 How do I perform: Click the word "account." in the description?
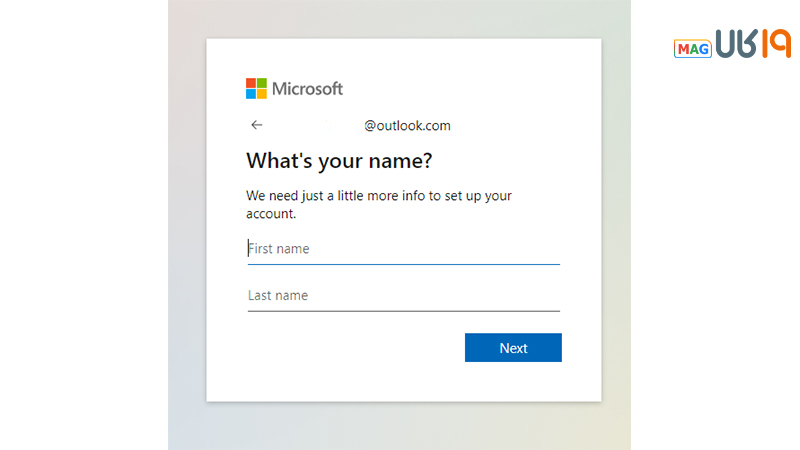click(271, 214)
